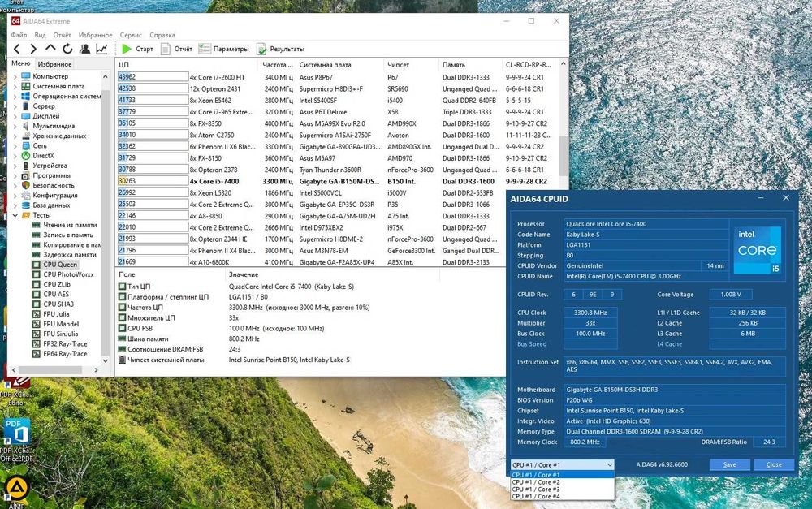
Task: Sort by ЦП column header
Action: pos(187,65)
